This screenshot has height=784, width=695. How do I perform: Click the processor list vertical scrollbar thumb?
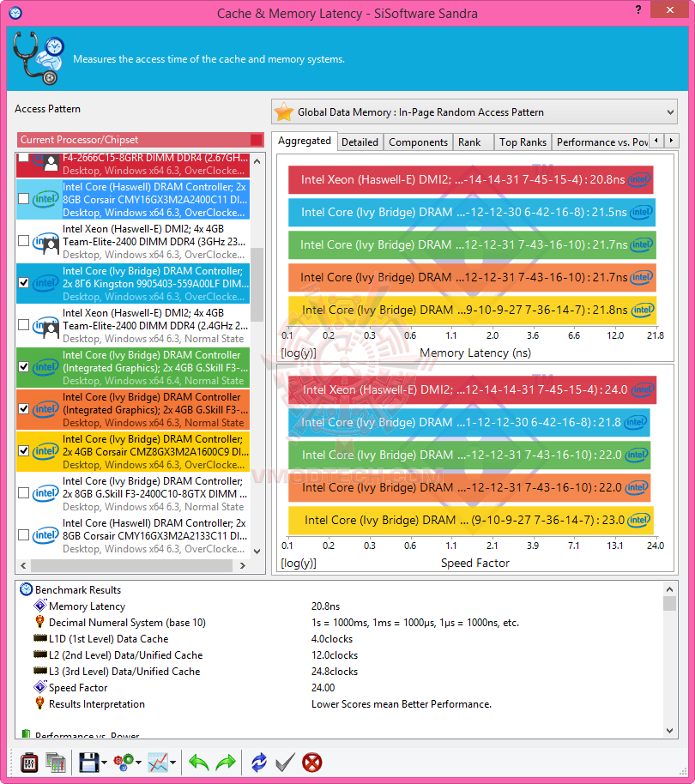[x=257, y=285]
